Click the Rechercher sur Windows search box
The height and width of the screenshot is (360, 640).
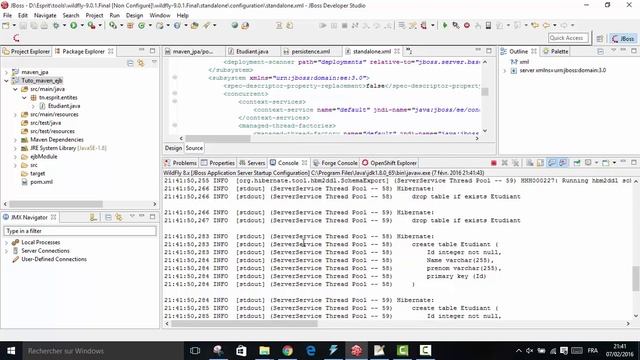pyautogui.click(x=103, y=351)
